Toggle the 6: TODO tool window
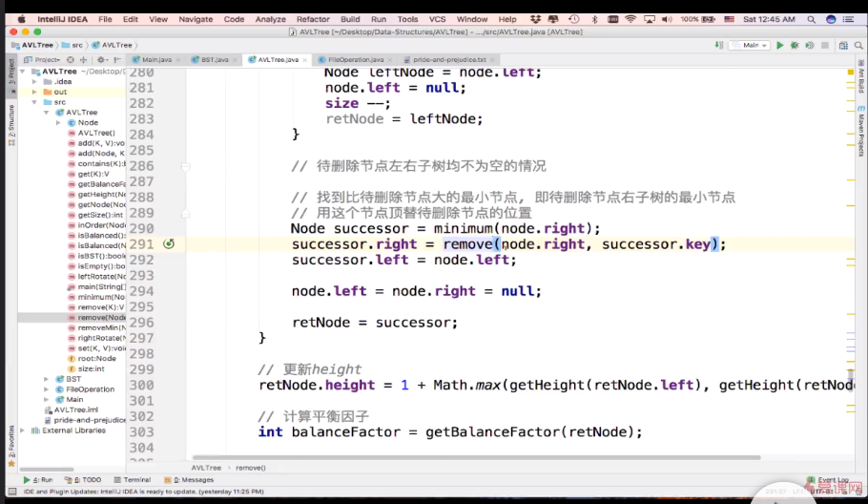Image resolution: width=868 pixels, height=504 pixels. 82,479
